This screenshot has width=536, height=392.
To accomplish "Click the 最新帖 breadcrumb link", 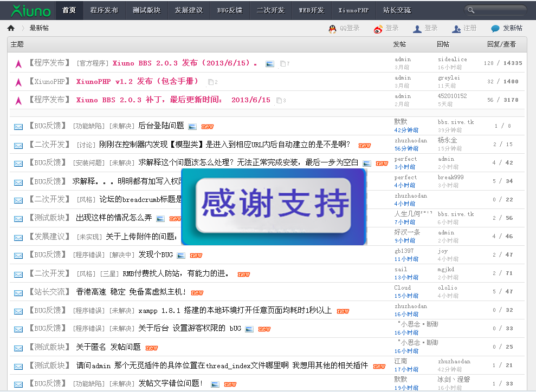I will (x=39, y=28).
